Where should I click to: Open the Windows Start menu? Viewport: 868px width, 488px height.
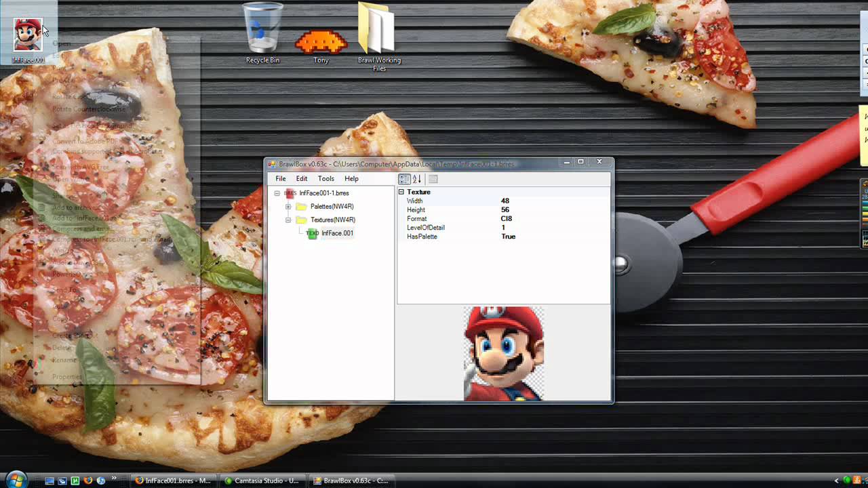click(x=16, y=480)
